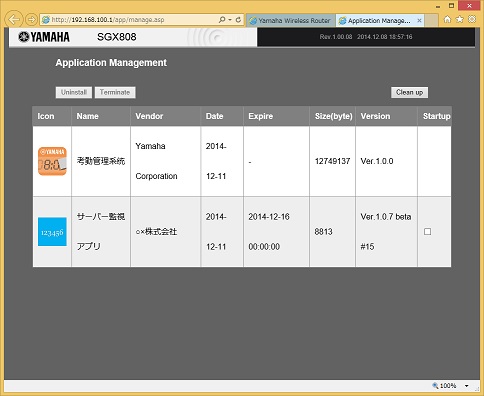Click the Size(byte) column header
The height and width of the screenshot is (396, 484).
click(333, 116)
